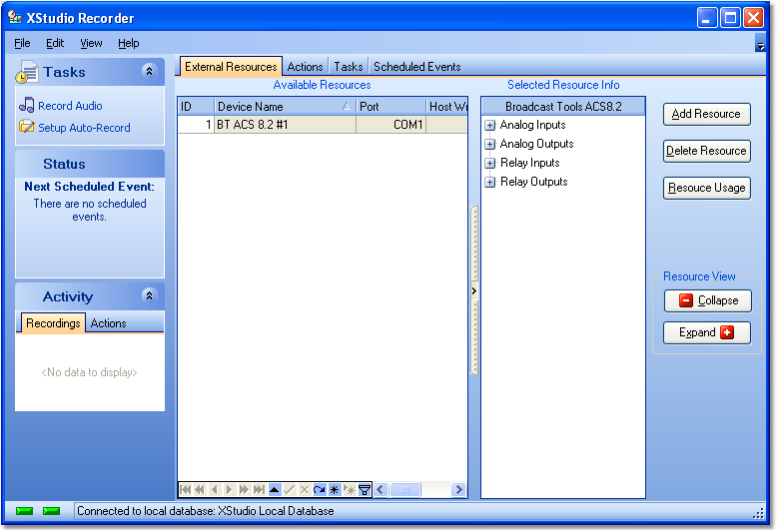
Task: Open the File menu
Action: click(x=22, y=43)
